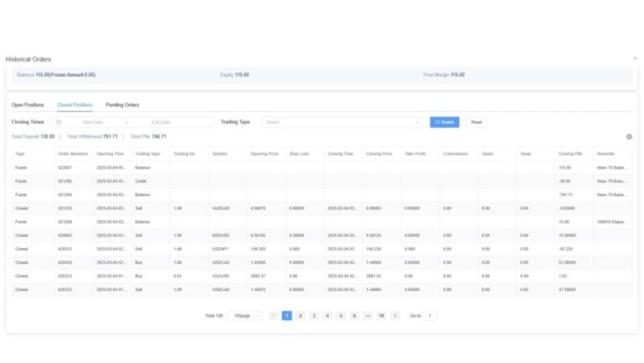Click the calendar icon in date range
The image size is (644, 363).
coord(58,122)
